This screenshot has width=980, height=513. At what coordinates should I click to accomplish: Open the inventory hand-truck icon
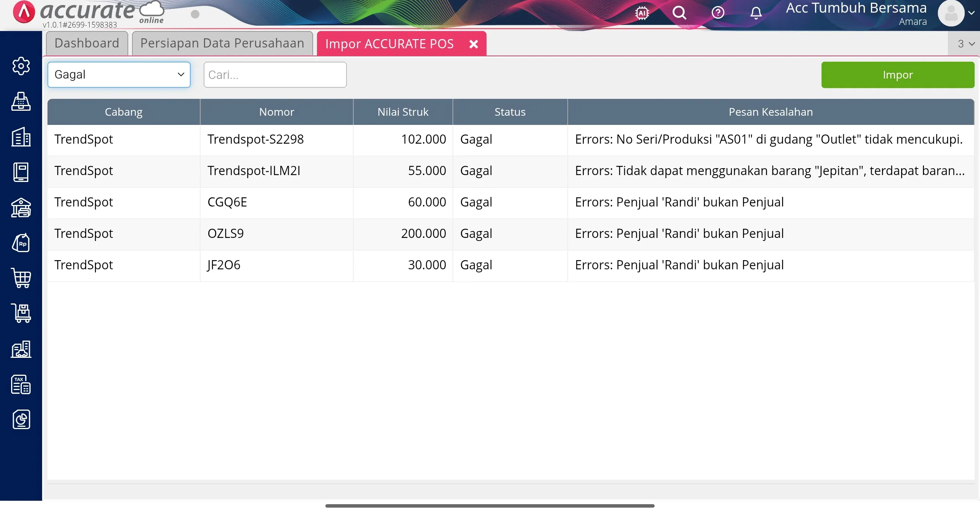click(21, 313)
